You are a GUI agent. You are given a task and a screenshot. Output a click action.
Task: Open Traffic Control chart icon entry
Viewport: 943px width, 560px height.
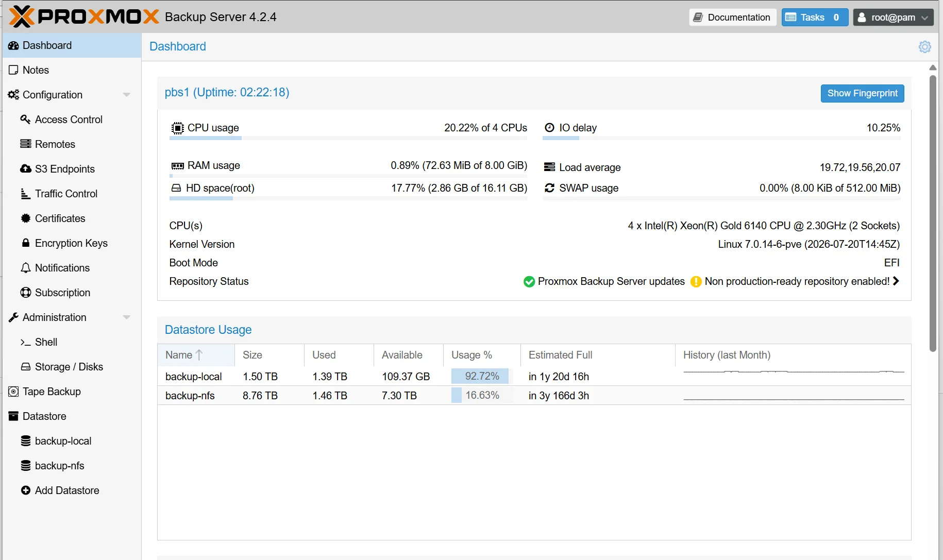[72, 194]
